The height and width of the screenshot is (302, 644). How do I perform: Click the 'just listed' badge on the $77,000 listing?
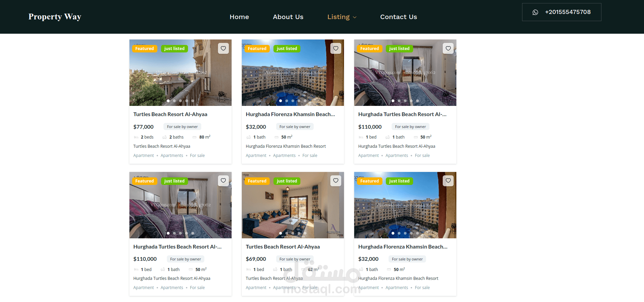click(x=174, y=49)
